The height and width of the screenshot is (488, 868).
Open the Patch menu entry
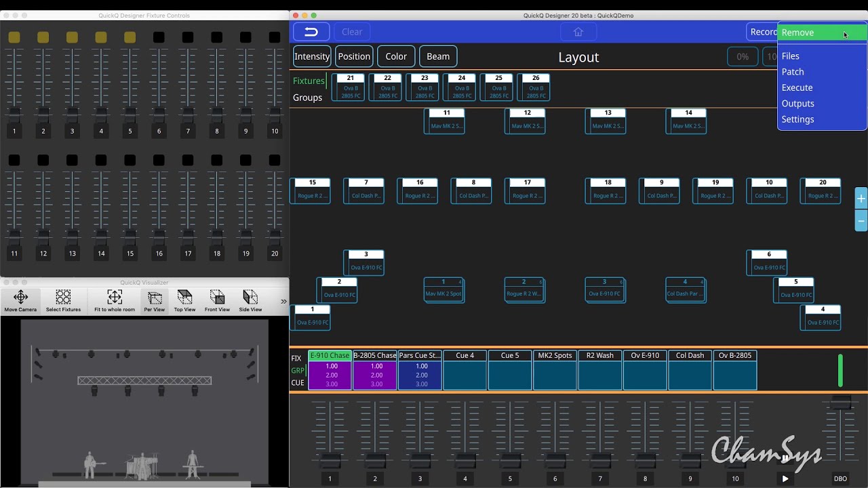[x=822, y=72]
